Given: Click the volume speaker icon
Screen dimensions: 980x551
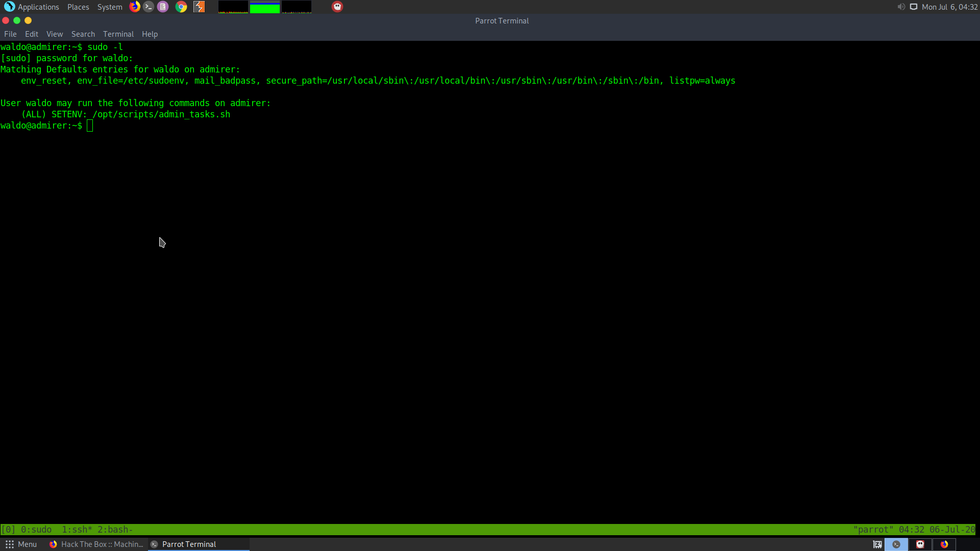Looking at the screenshot, I should tap(901, 7).
